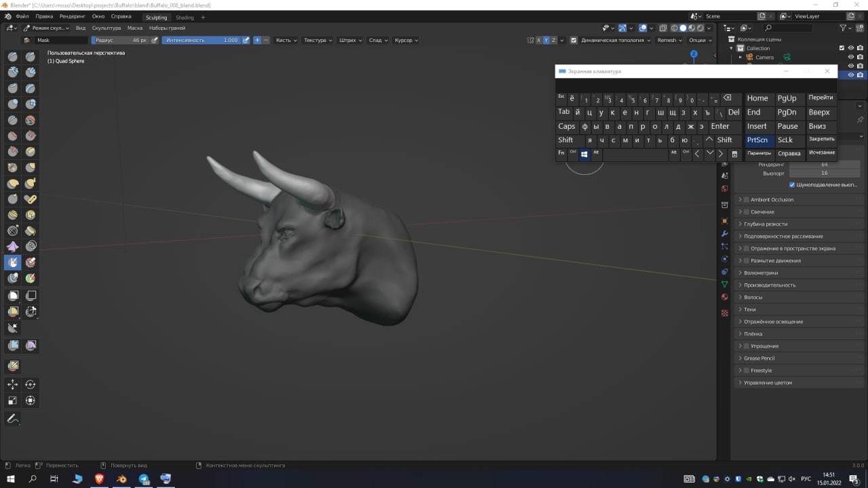Open the Режим скульптинга mode dropdown
Viewport: 868px width, 488px height.
coord(46,28)
